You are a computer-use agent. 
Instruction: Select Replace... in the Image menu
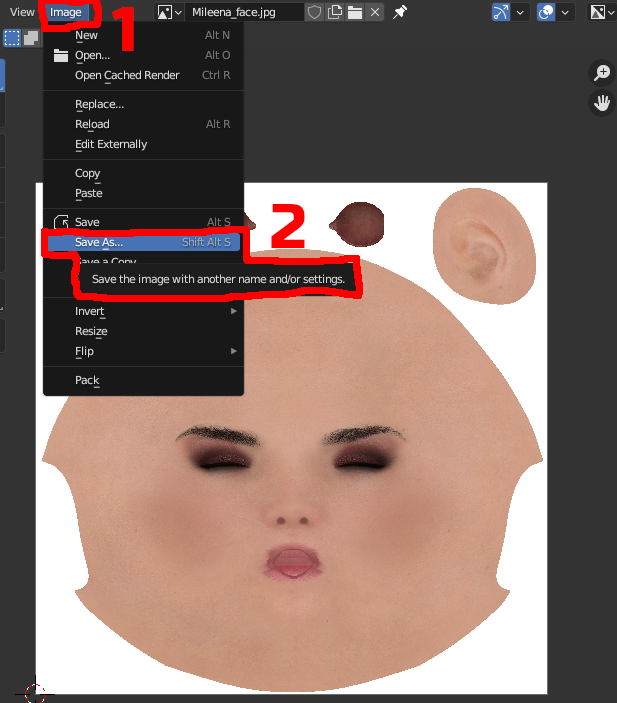(143, 104)
